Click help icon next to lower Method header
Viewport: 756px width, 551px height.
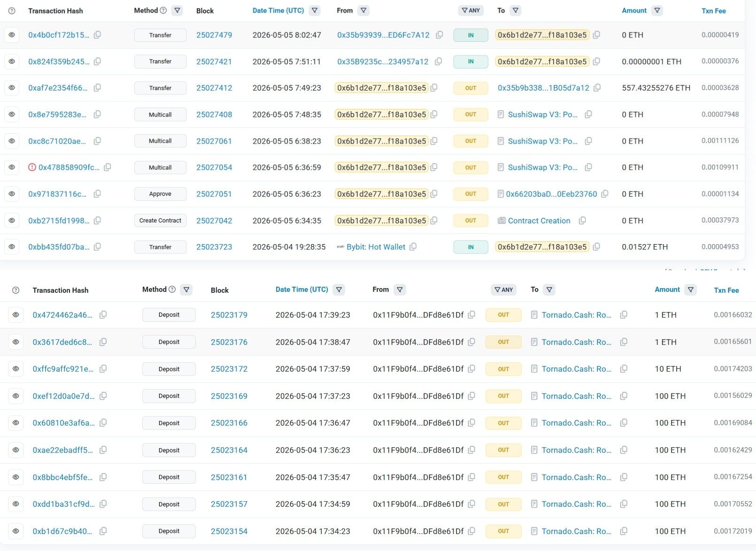[x=172, y=290]
